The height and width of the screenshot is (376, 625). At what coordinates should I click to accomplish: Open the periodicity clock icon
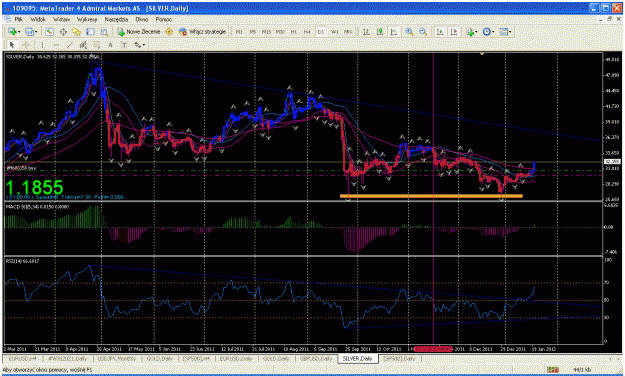point(486,31)
